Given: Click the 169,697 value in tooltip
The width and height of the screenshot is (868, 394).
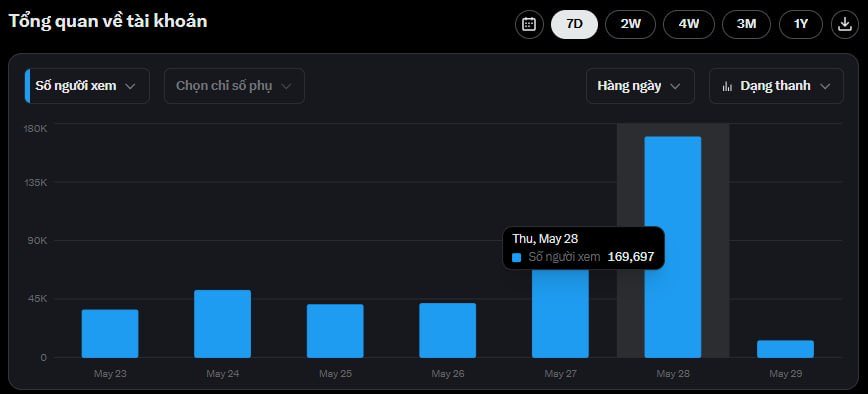Looking at the screenshot, I should click(x=631, y=257).
